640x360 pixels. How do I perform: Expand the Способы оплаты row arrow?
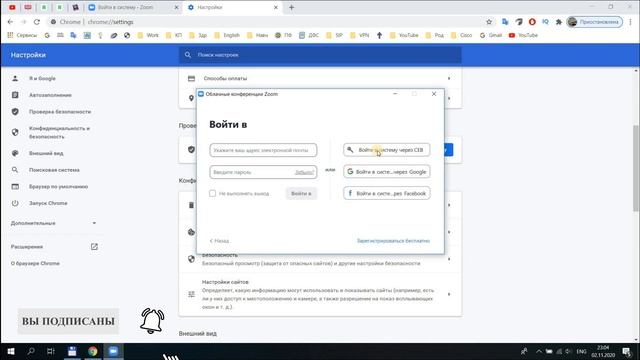[x=449, y=78]
